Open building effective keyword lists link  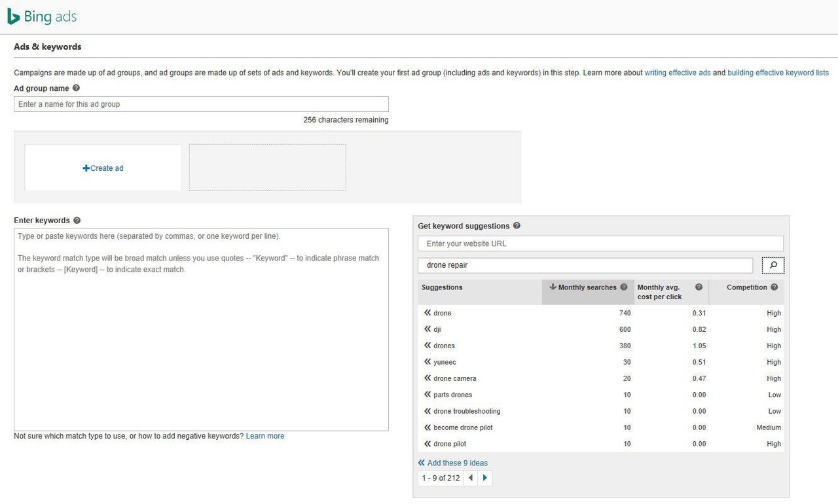click(778, 73)
